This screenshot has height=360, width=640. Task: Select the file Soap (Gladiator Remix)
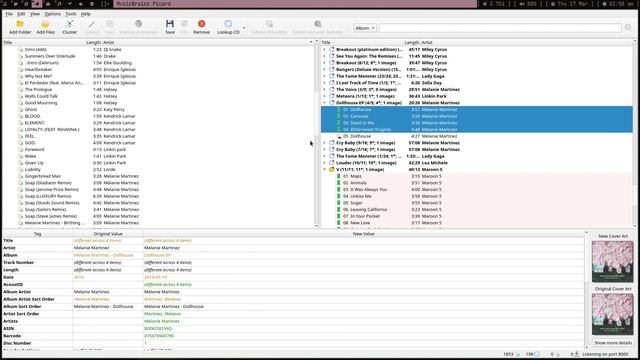click(x=158, y=183)
